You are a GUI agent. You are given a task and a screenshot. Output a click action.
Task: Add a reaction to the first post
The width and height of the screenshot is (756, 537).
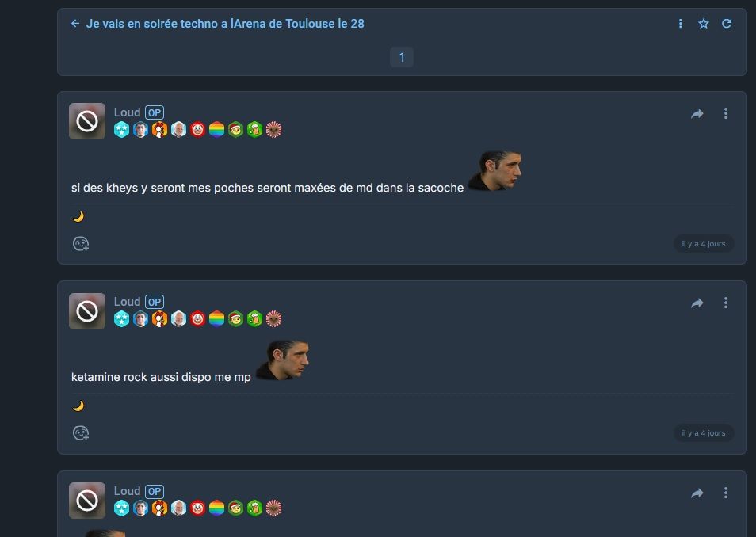coord(81,244)
